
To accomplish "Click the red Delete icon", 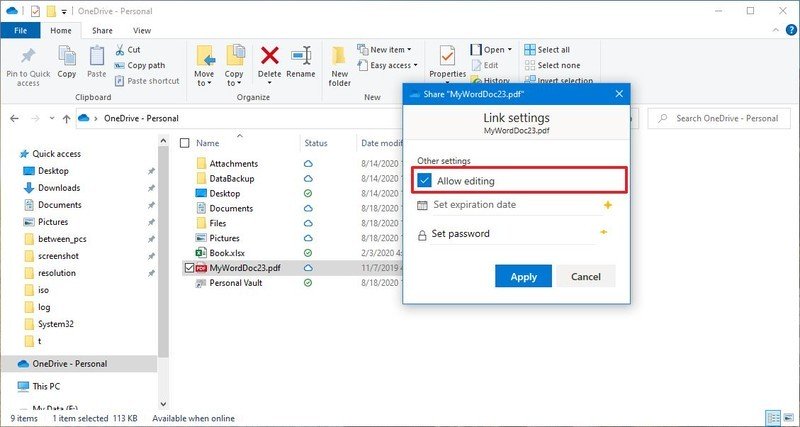I will pos(269,55).
